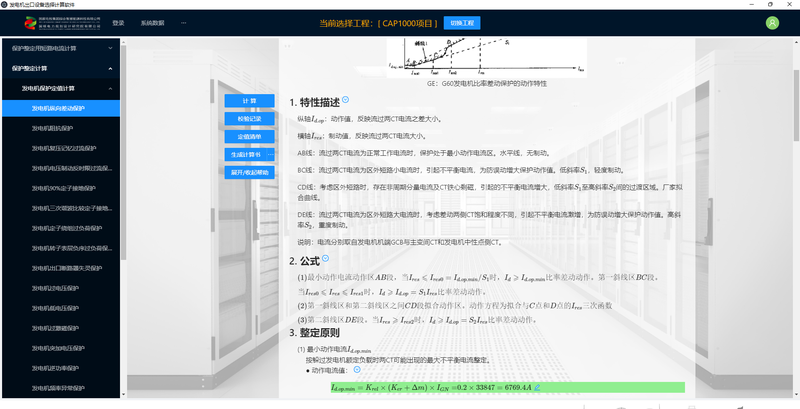This screenshot has height=409, width=800.
Task: Expand 保护整定用短路电流计算 menu group
Action: point(61,48)
